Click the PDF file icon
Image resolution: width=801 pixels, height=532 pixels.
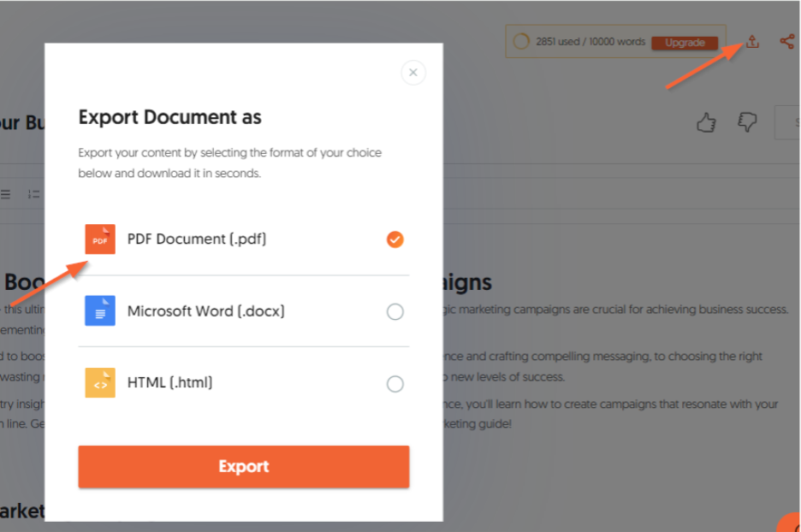tap(99, 239)
